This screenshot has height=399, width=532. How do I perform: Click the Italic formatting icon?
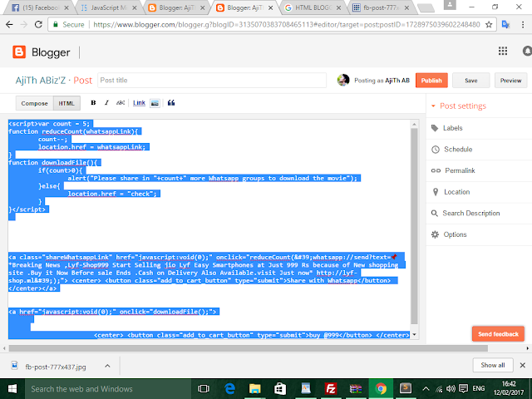(106, 103)
